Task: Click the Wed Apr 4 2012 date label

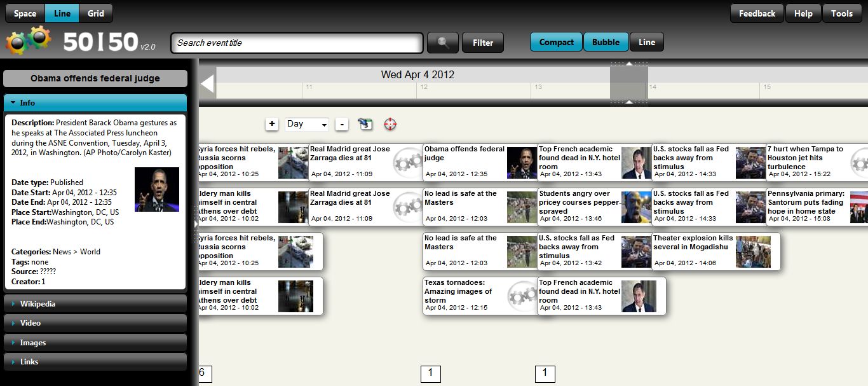Action: 417,74
